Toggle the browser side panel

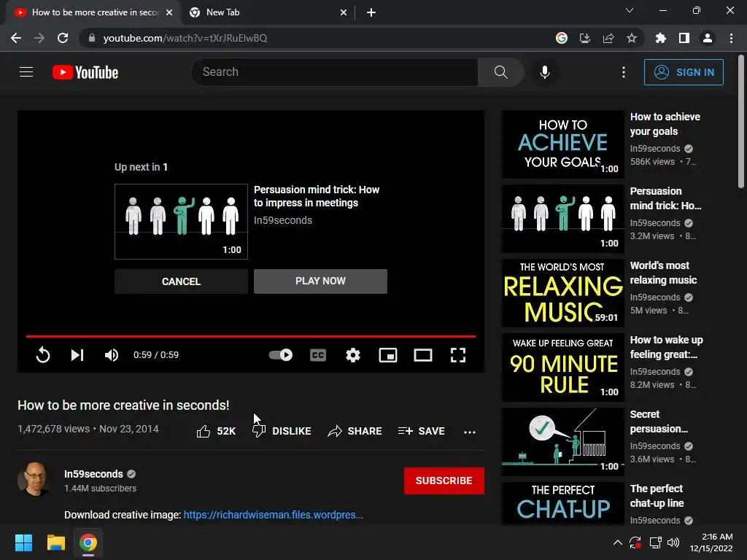click(x=684, y=38)
